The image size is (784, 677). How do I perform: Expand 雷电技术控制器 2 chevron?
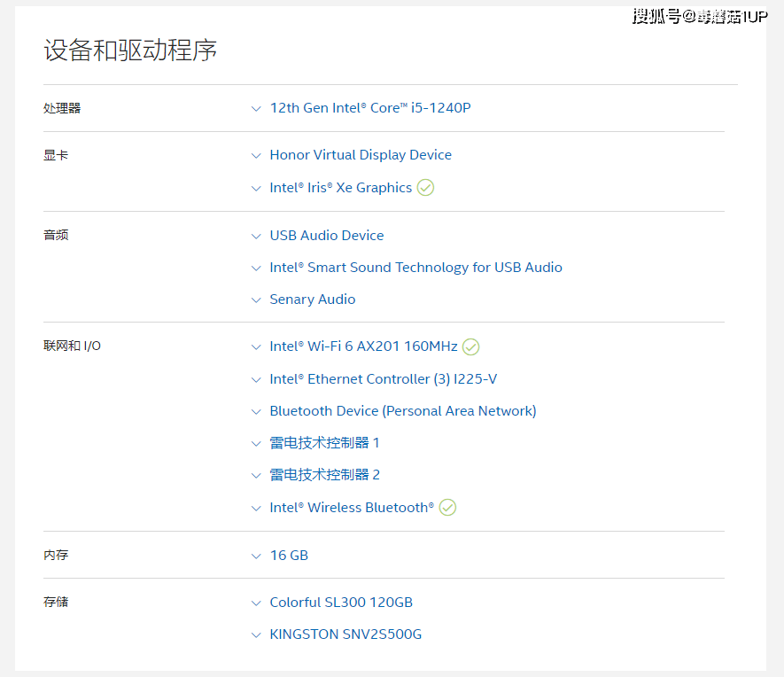(x=256, y=476)
